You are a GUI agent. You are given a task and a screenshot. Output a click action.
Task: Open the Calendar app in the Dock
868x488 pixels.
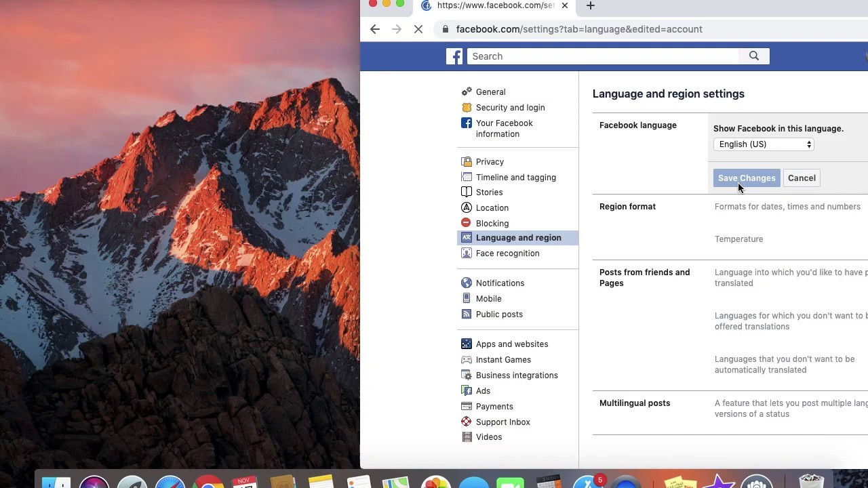coord(245,483)
